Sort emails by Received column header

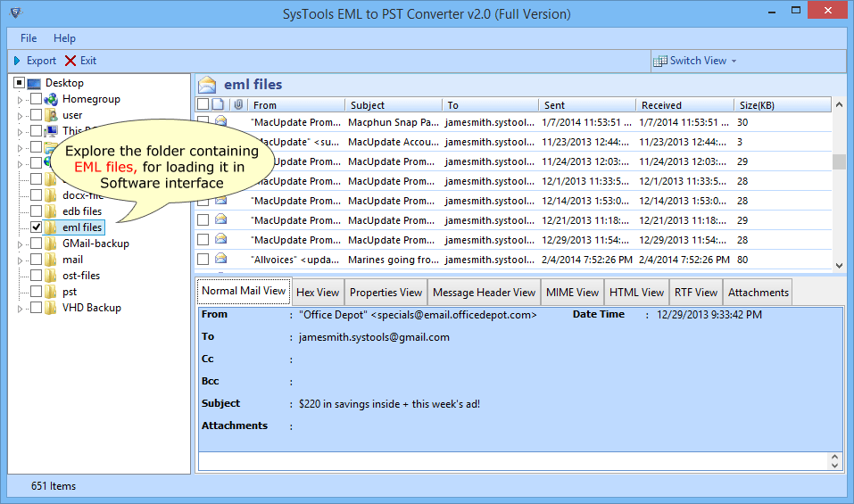pyautogui.click(x=684, y=105)
